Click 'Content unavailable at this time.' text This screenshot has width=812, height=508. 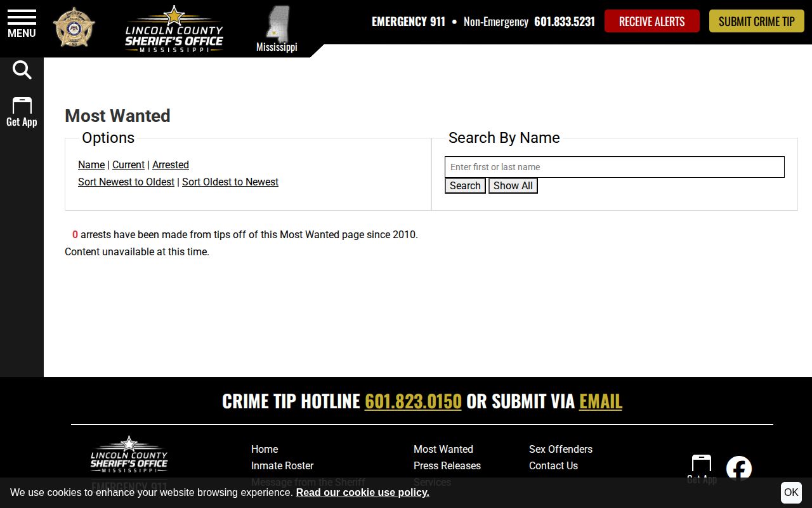(137, 251)
